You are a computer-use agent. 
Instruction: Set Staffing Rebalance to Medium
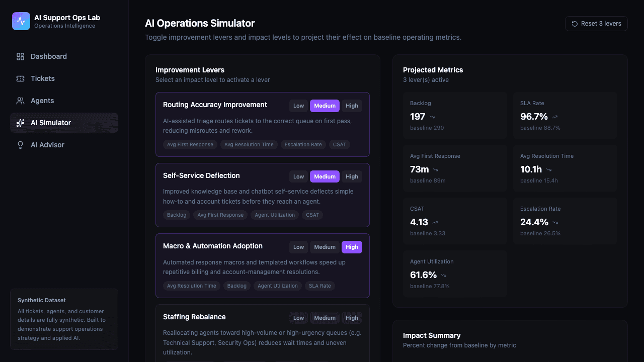325,318
